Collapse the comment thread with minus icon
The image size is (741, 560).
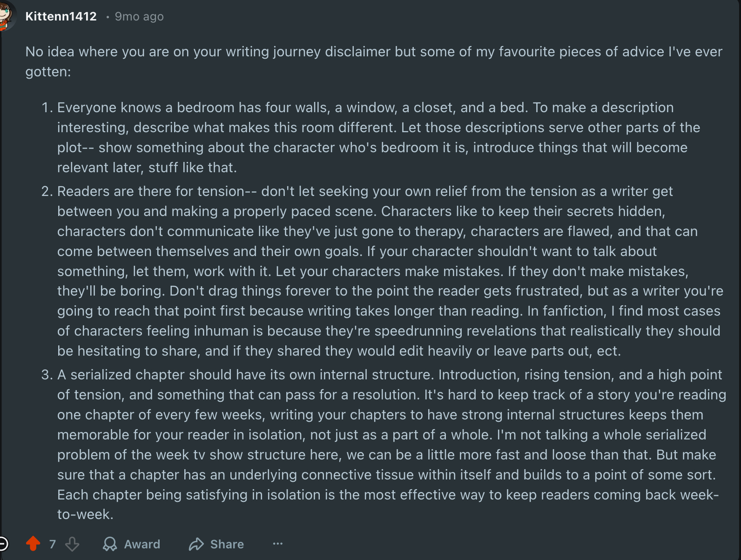point(3,544)
